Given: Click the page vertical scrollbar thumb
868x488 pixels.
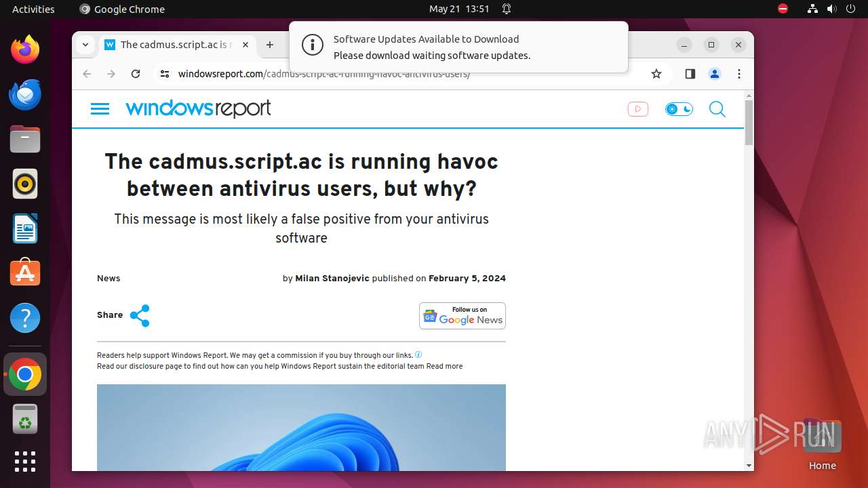Looking at the screenshot, I should (x=749, y=123).
